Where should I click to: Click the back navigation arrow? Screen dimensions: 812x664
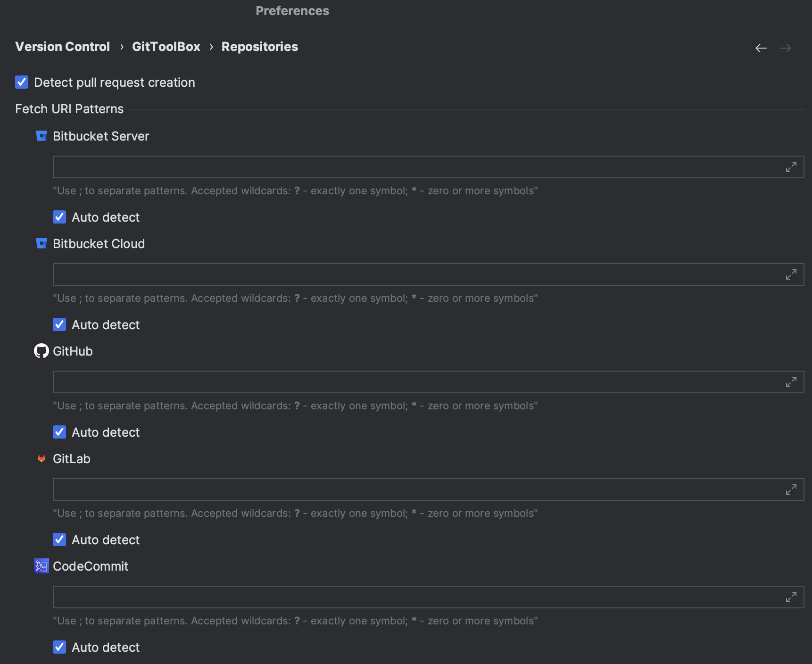tap(761, 48)
